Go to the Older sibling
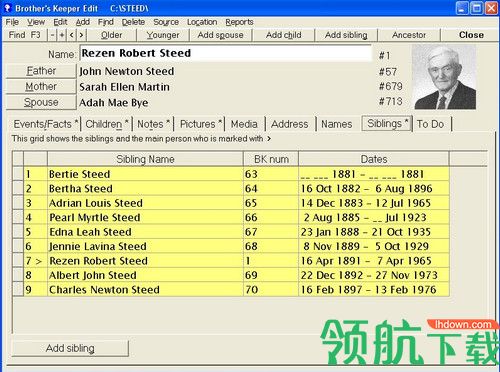Viewport: 500px width, 372px height. [x=112, y=35]
